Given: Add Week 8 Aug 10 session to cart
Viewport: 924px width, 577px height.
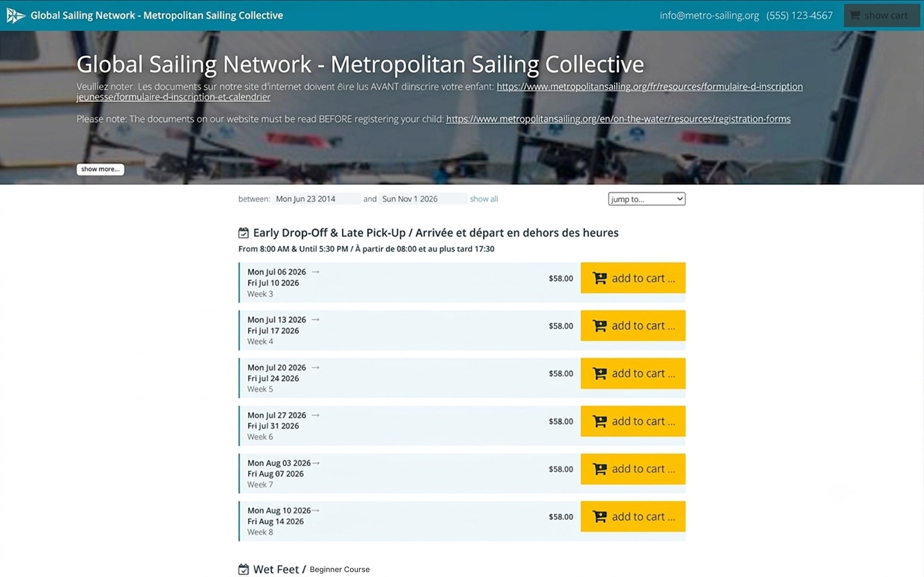Looking at the screenshot, I should 633,517.
